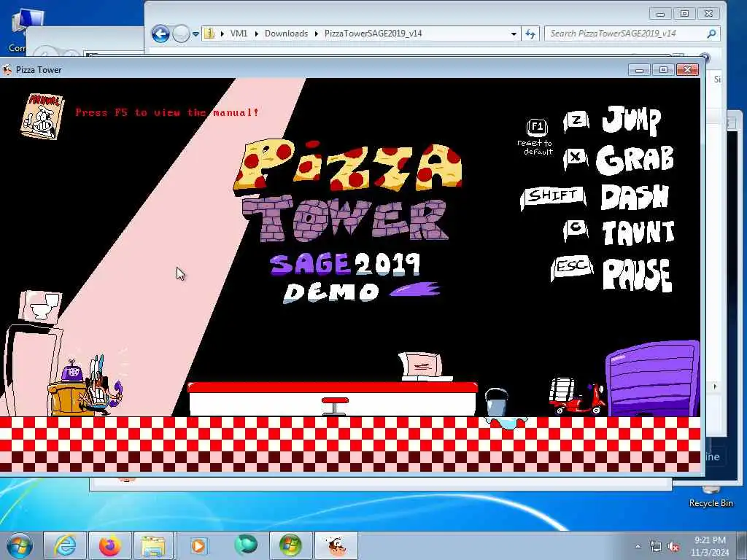The height and width of the screenshot is (560, 747).
Task: Click the F1 reset to default key icon
Action: [x=537, y=127]
